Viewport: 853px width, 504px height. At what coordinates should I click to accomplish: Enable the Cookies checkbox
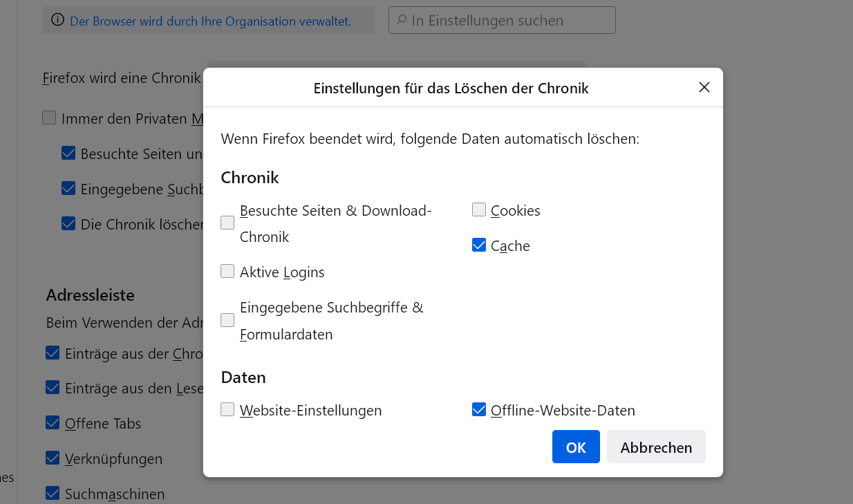tap(479, 209)
